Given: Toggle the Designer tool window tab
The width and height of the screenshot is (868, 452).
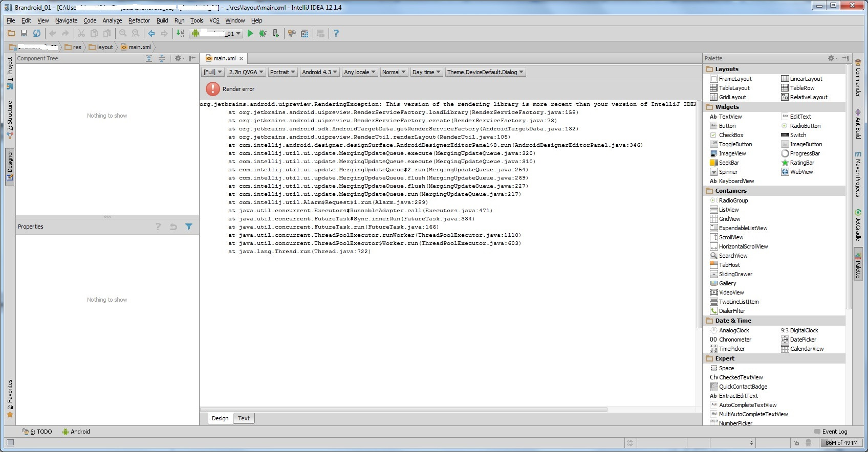Looking at the screenshot, I should click(x=10, y=166).
